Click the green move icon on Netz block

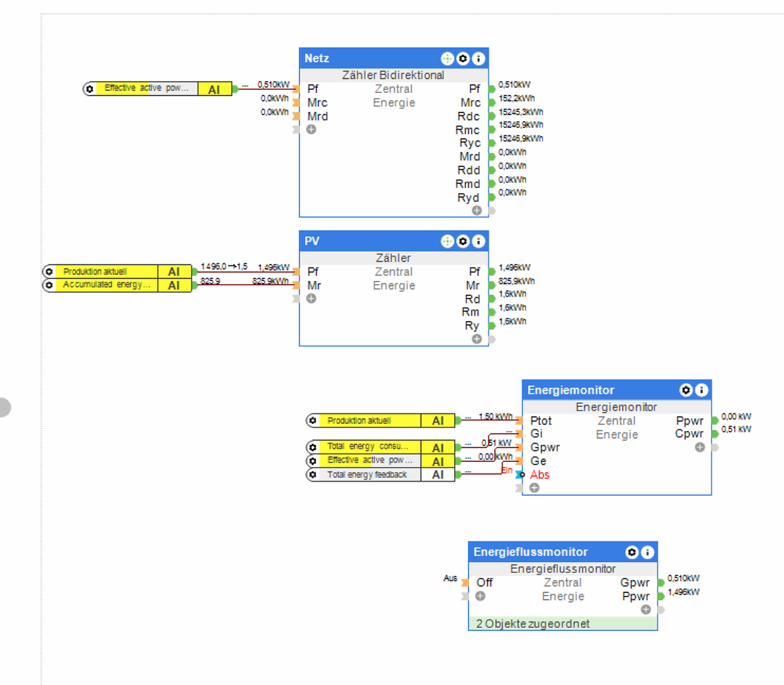(x=447, y=59)
